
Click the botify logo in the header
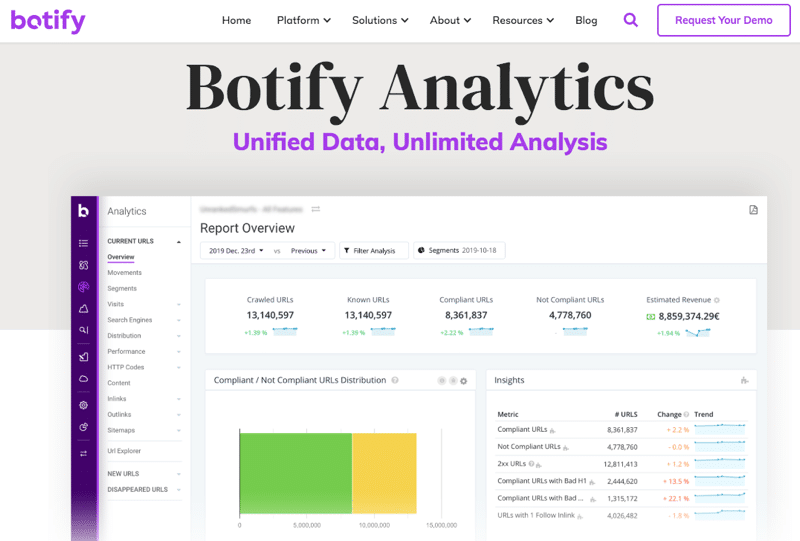pyautogui.click(x=48, y=21)
